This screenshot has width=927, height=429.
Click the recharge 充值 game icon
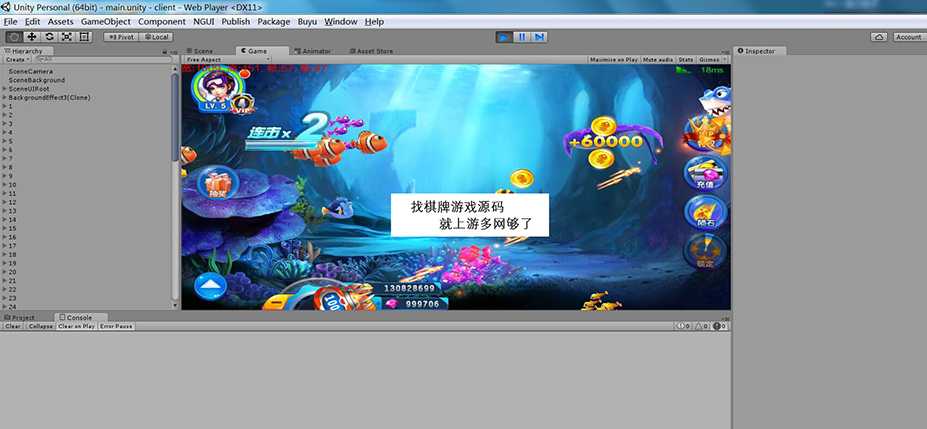(x=705, y=174)
